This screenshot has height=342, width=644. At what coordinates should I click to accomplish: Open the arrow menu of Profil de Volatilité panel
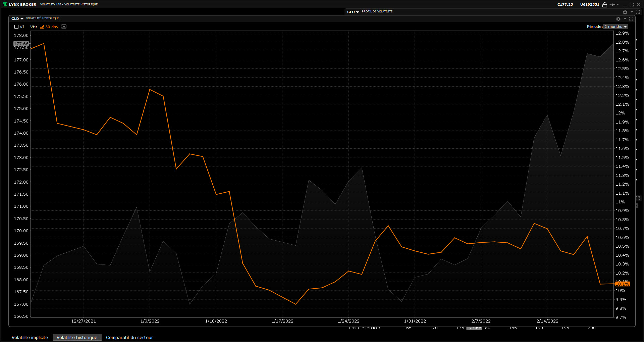[x=632, y=12]
